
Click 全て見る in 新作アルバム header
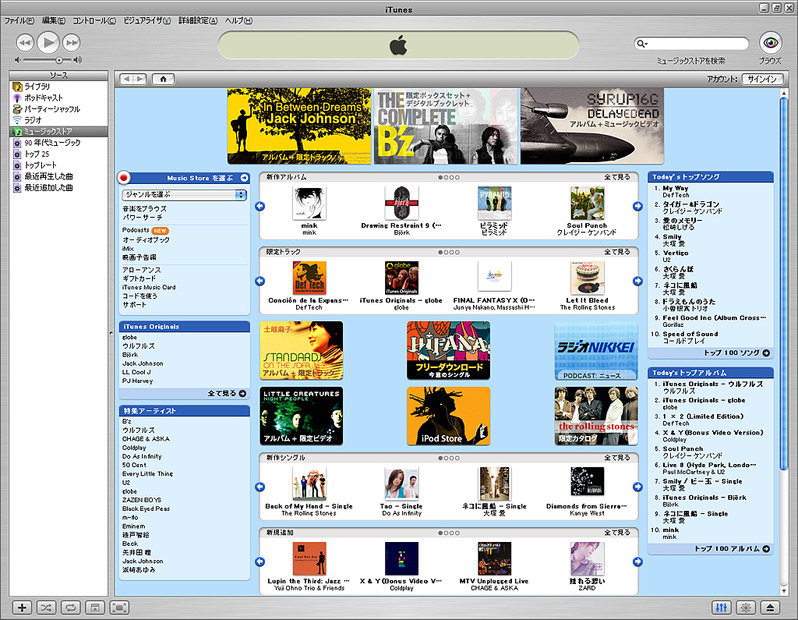617,177
